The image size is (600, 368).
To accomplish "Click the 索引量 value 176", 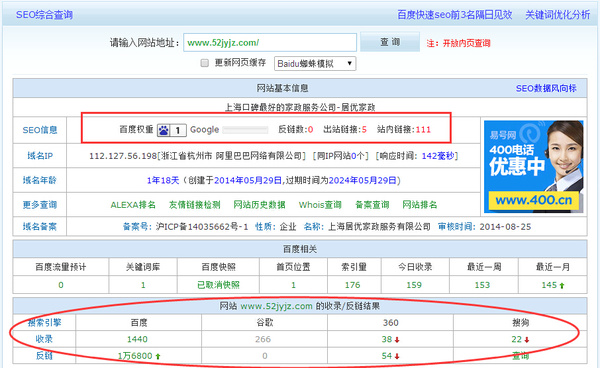I will [352, 285].
